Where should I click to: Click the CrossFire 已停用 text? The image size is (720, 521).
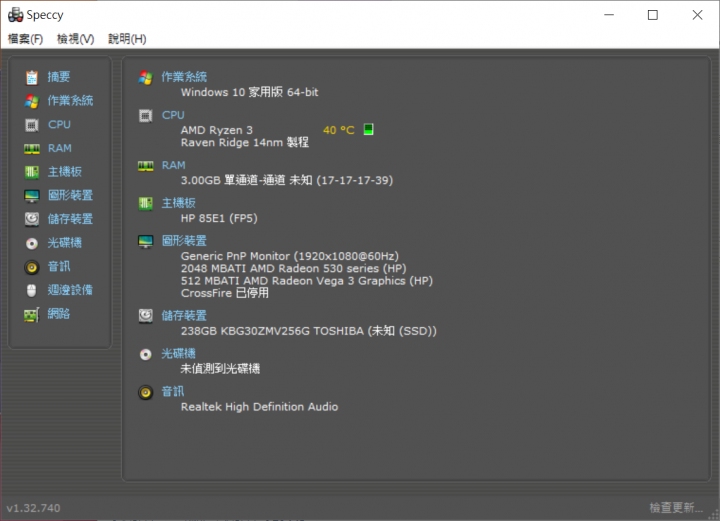(225, 293)
